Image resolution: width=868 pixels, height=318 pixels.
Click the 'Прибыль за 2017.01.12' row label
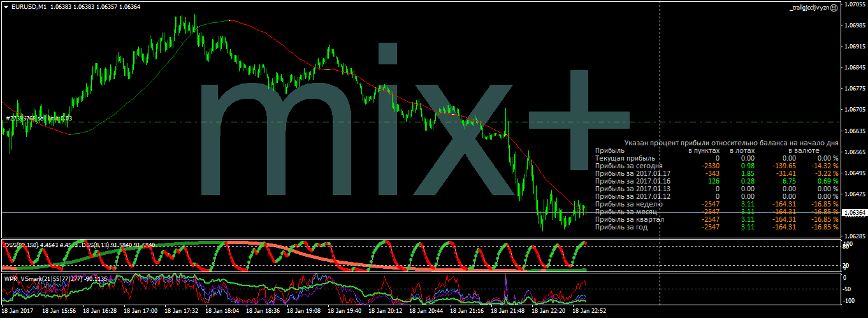pyautogui.click(x=633, y=196)
